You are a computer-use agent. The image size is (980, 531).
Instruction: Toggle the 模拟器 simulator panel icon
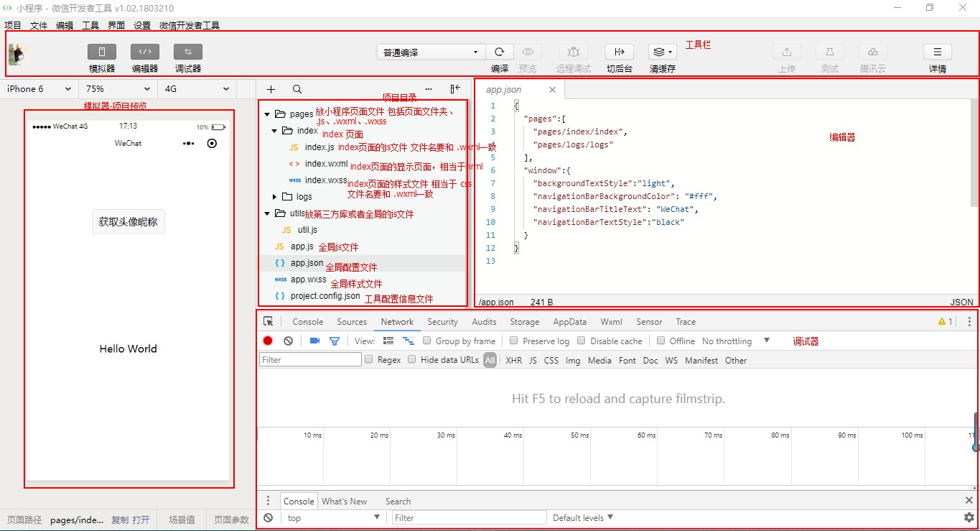click(102, 52)
